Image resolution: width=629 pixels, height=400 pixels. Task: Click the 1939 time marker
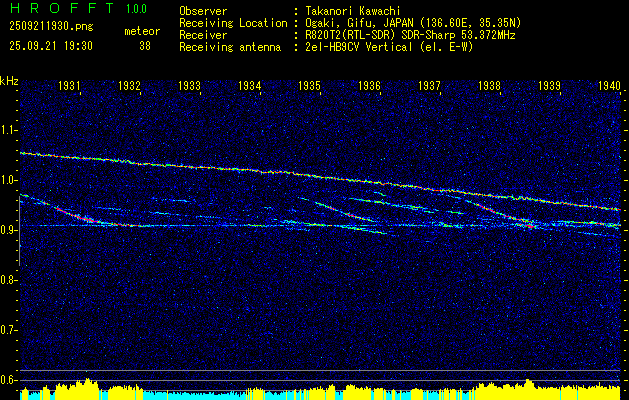point(550,85)
